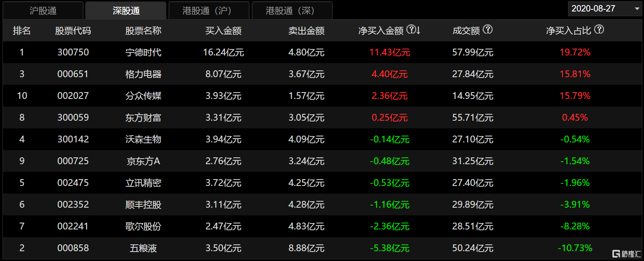Viewport: 644px width, 261px height.
Task: Click stock code 000725
Action: click(x=73, y=161)
